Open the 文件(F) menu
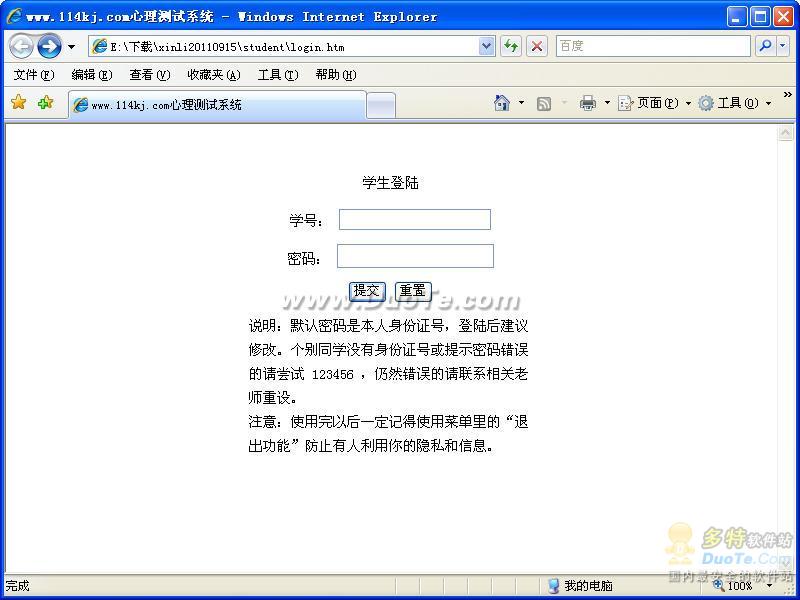Image resolution: width=800 pixels, height=600 pixels. [x=34, y=75]
